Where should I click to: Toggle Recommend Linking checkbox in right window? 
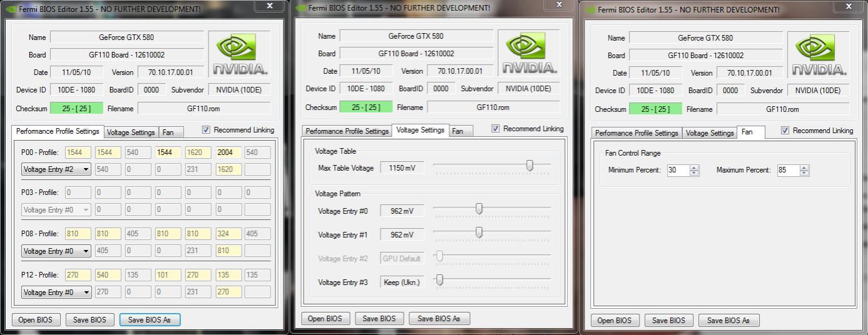pyautogui.click(x=785, y=131)
